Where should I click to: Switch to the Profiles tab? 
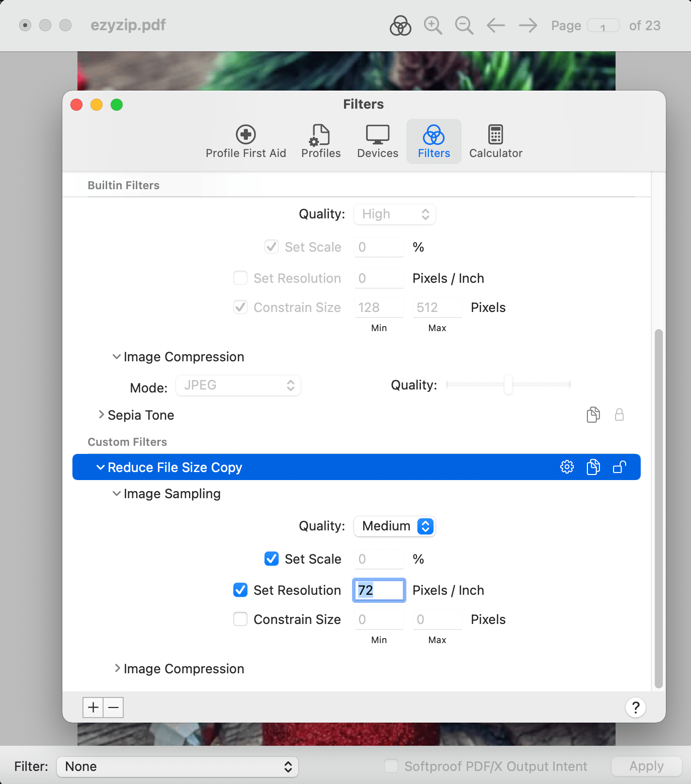coord(320,141)
